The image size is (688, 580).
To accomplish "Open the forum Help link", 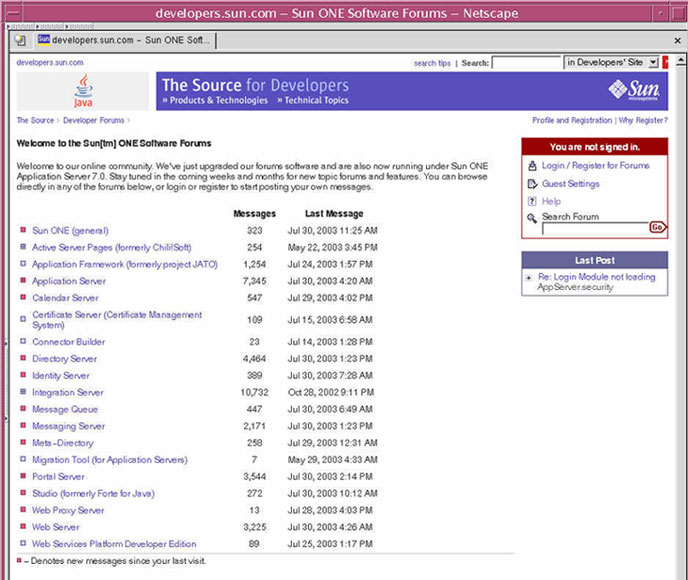I will pyautogui.click(x=551, y=201).
